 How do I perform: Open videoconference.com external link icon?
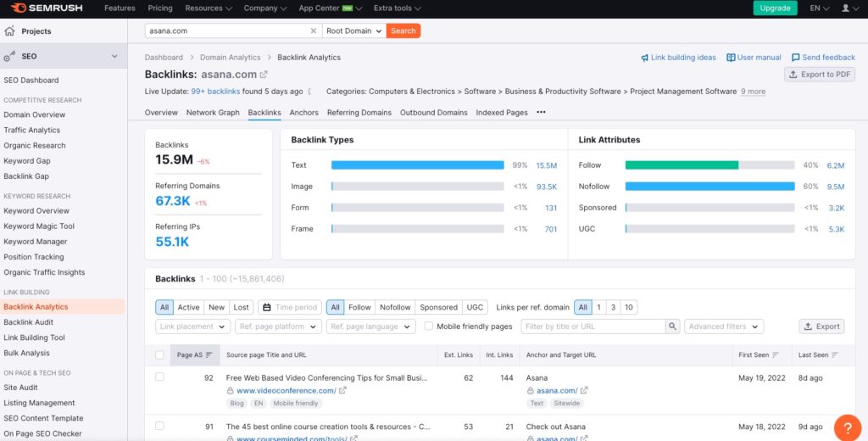342,391
